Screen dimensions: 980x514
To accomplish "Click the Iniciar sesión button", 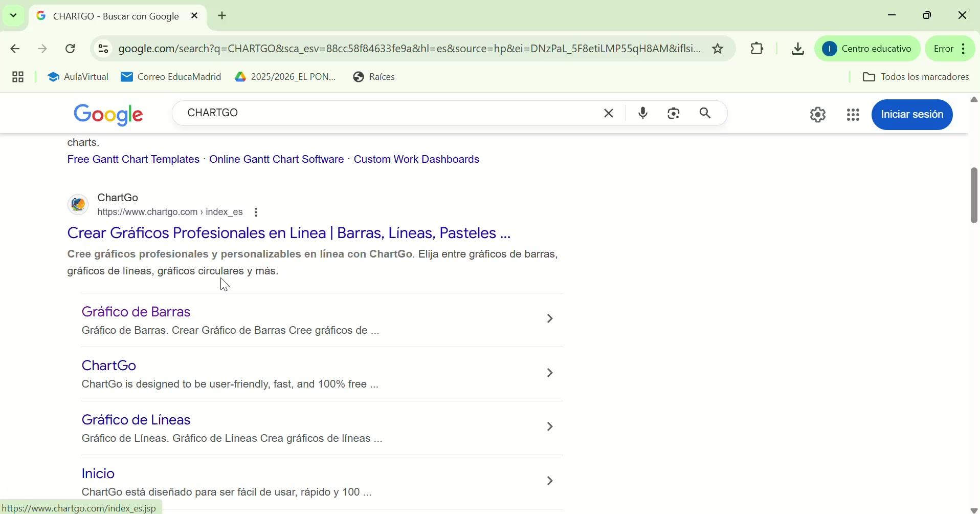I will pyautogui.click(x=913, y=115).
